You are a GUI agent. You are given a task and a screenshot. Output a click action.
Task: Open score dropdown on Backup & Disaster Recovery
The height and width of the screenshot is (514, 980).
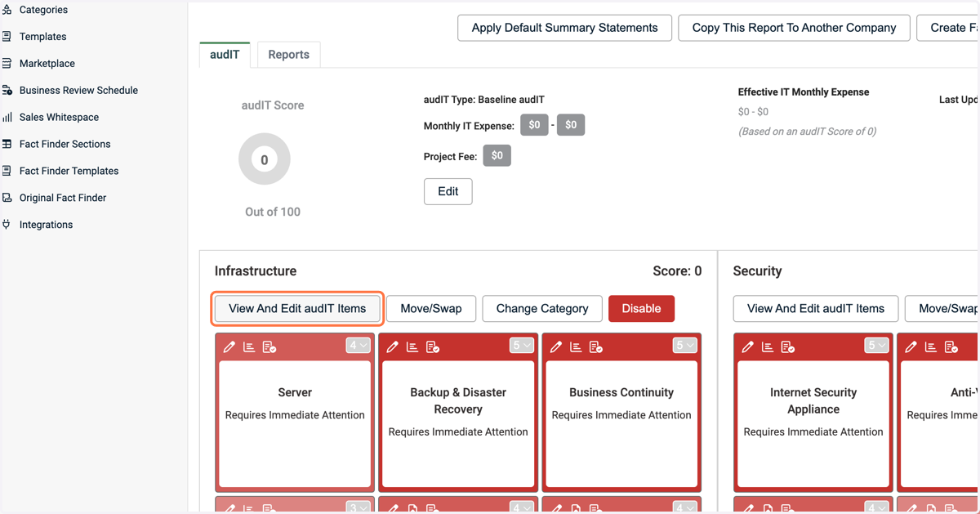click(x=522, y=346)
